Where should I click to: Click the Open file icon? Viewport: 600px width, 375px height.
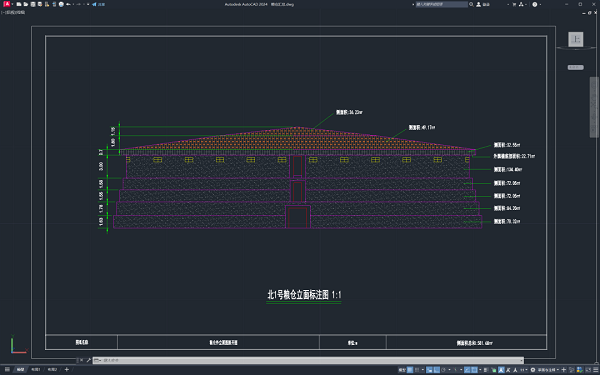tap(26, 4)
